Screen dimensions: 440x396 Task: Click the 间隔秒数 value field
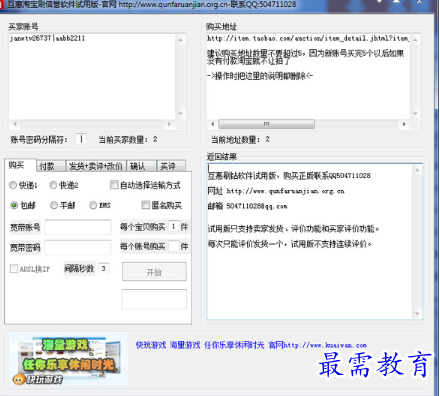pos(104,268)
